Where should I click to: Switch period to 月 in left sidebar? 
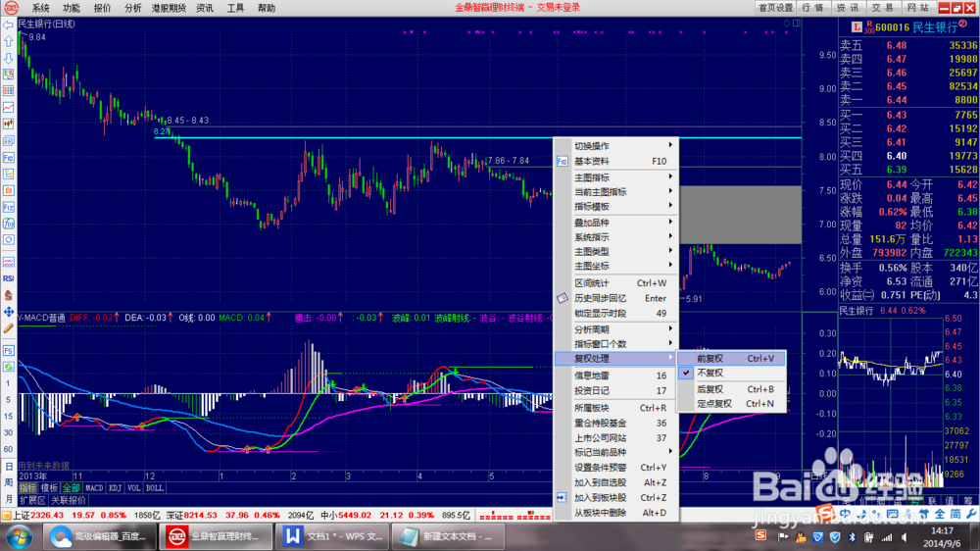pyautogui.click(x=8, y=499)
